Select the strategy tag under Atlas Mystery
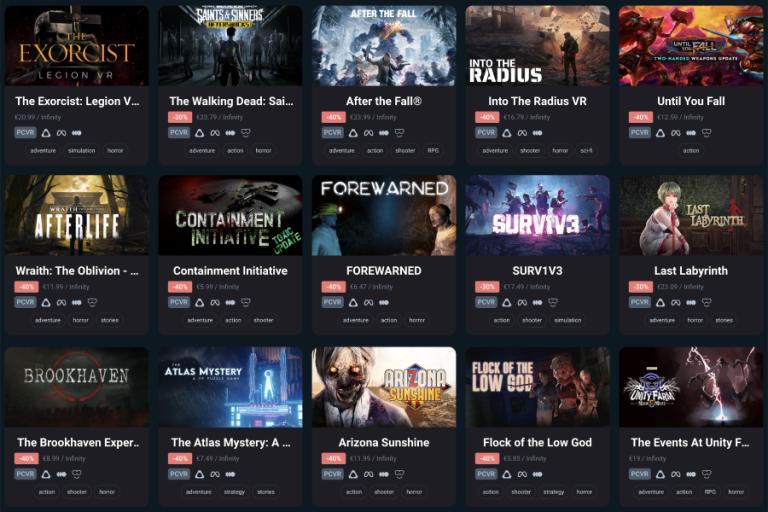Image resolution: width=768 pixels, height=512 pixels. point(234,491)
